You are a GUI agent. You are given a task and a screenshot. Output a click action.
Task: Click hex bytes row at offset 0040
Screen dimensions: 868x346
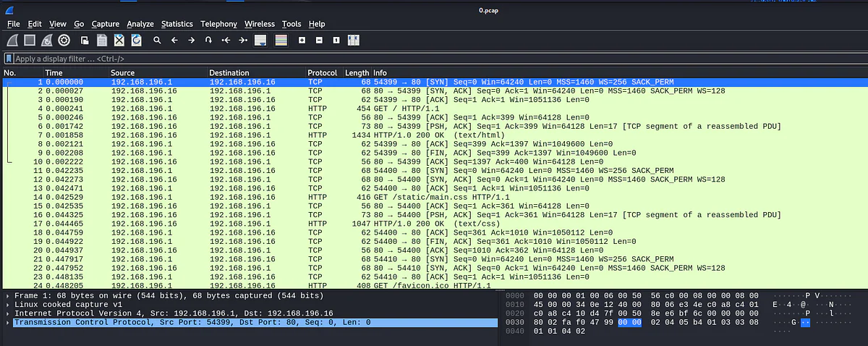[x=558, y=331]
